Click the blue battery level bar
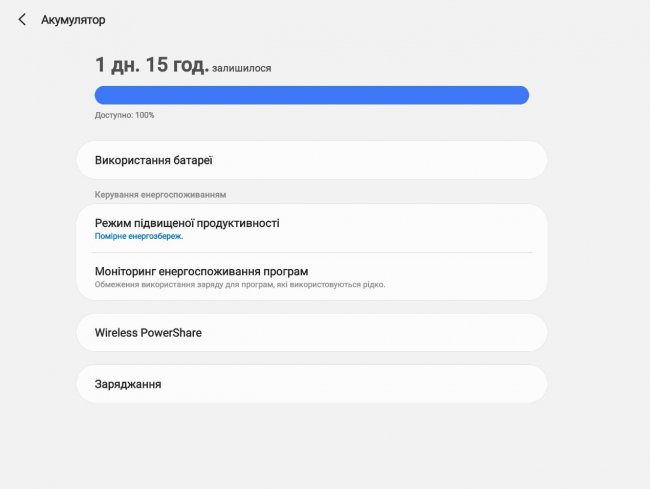Screen dimensions: 650x489 pyautogui.click(x=312, y=95)
